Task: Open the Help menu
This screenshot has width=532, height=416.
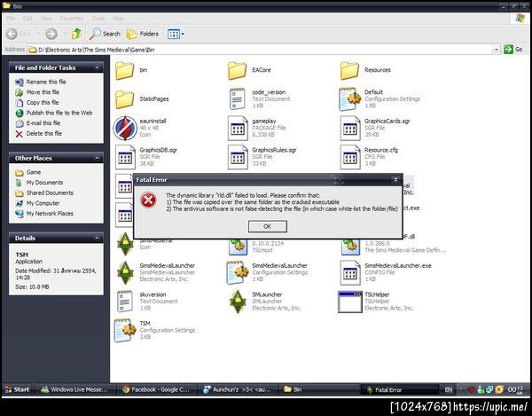Action: tap(118, 19)
